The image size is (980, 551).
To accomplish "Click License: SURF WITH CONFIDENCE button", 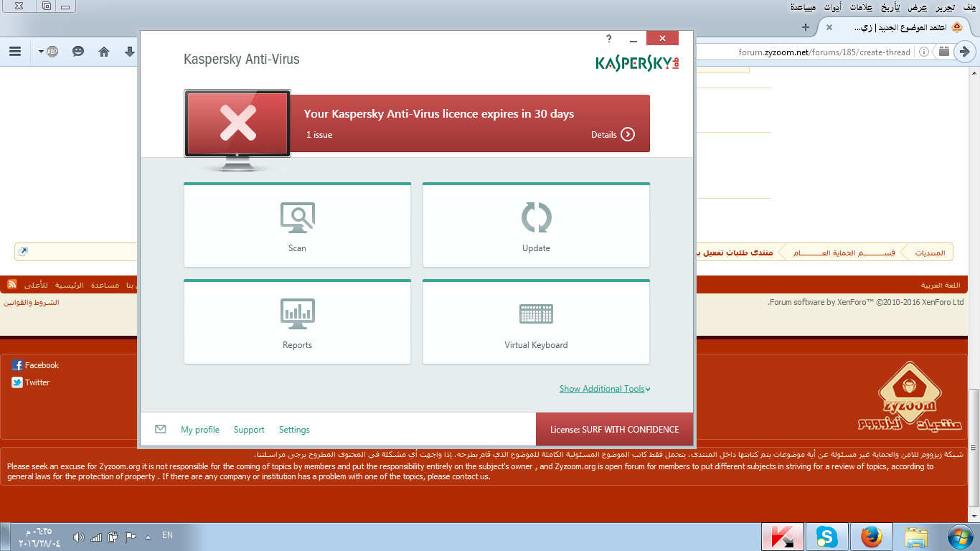I will click(x=614, y=429).
